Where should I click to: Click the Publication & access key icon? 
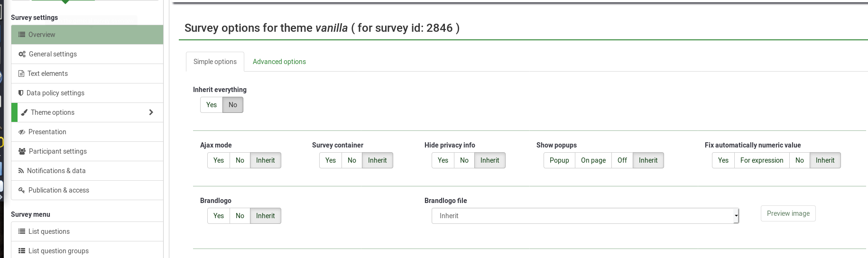[21, 190]
